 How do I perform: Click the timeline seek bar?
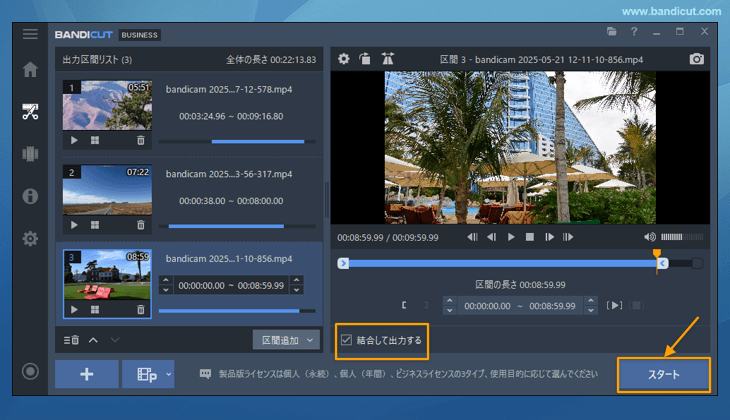pyautogui.click(x=500, y=264)
